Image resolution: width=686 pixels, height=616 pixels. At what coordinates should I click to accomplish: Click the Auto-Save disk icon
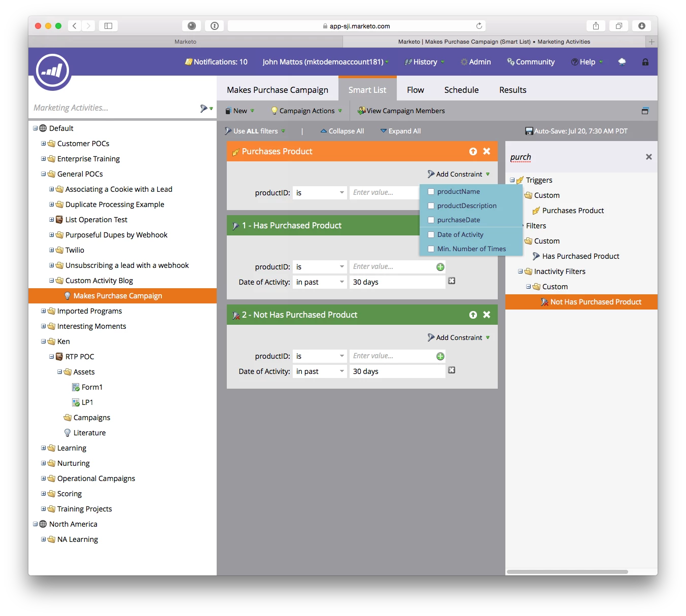point(529,131)
